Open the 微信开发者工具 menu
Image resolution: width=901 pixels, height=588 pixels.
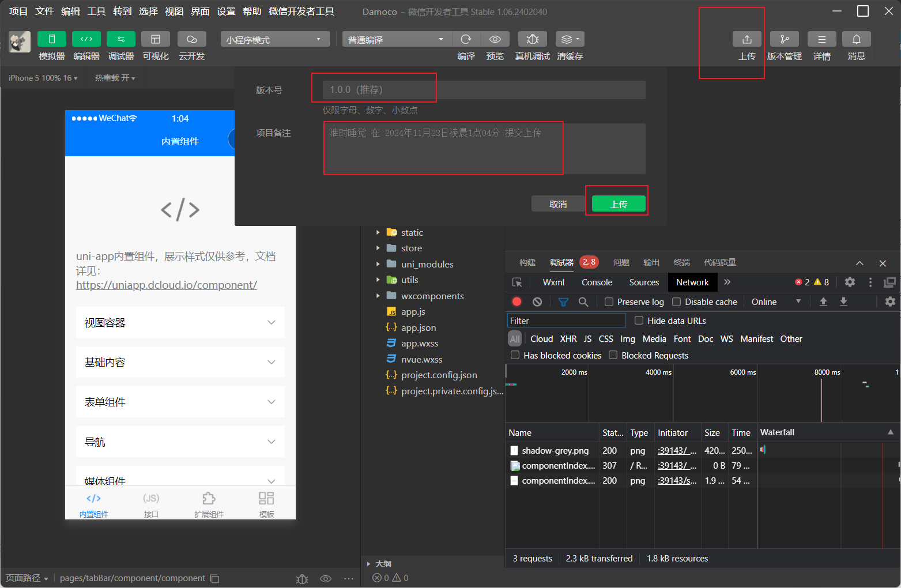tap(301, 12)
